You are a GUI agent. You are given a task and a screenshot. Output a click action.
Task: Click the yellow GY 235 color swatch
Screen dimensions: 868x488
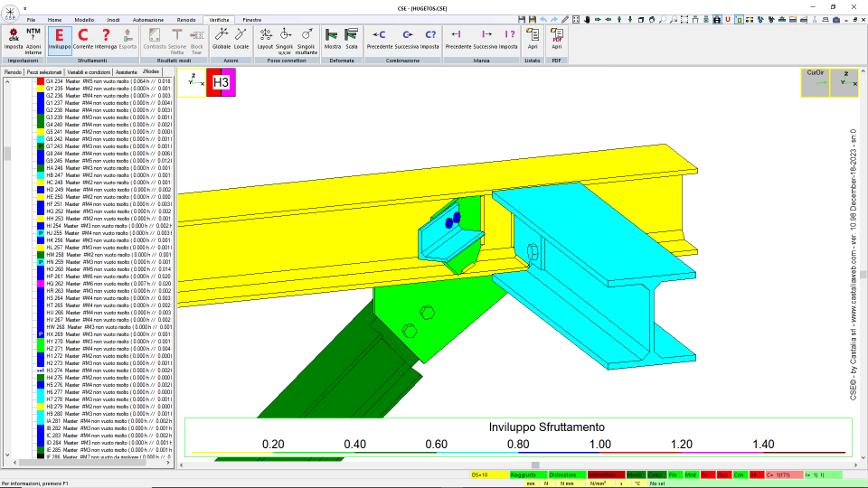point(41,89)
